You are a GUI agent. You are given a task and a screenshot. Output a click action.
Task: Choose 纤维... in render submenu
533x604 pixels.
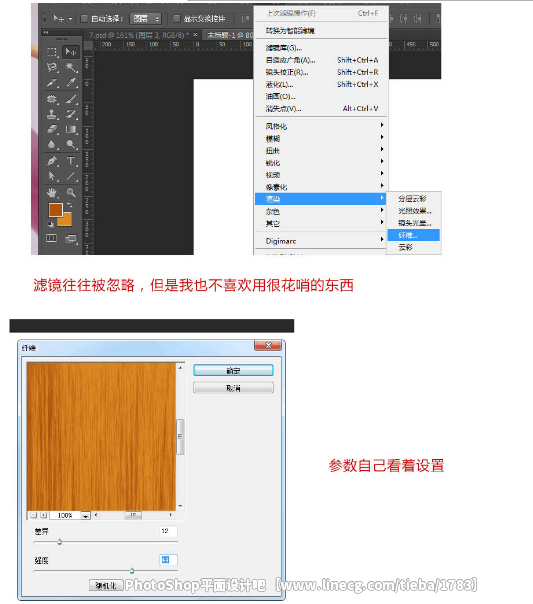tap(413, 235)
